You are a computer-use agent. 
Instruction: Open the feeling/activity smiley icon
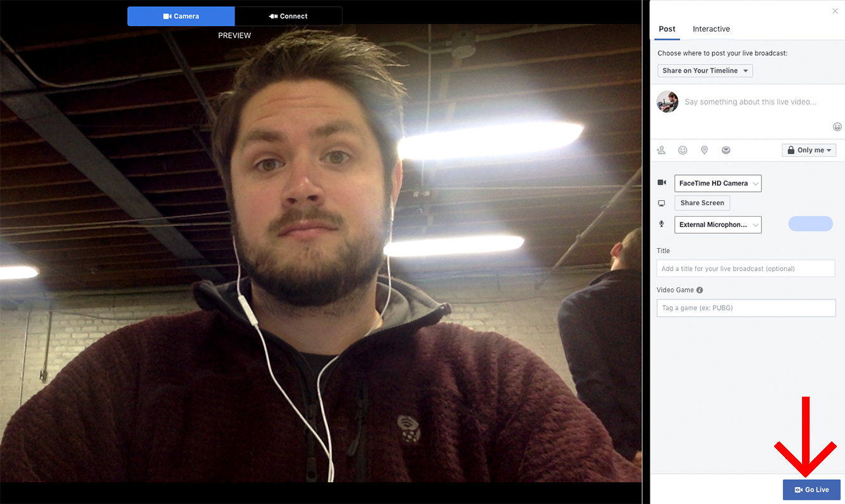pos(683,150)
